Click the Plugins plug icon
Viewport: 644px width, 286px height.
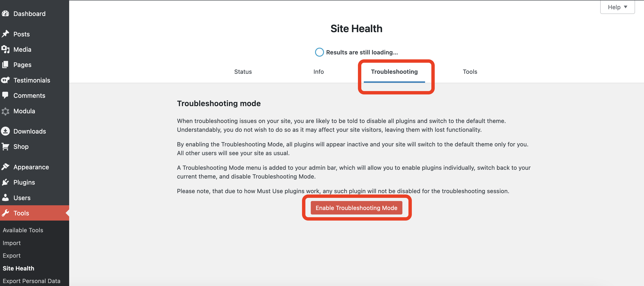click(5, 182)
